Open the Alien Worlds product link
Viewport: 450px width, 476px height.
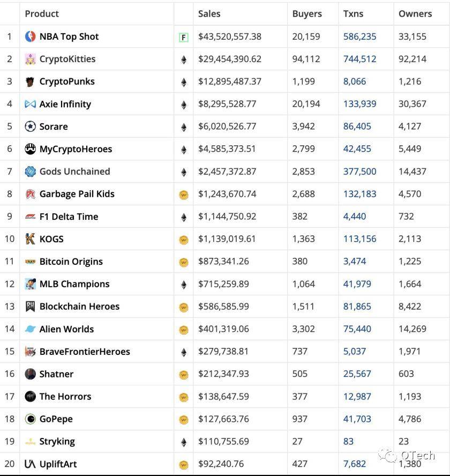tap(66, 329)
